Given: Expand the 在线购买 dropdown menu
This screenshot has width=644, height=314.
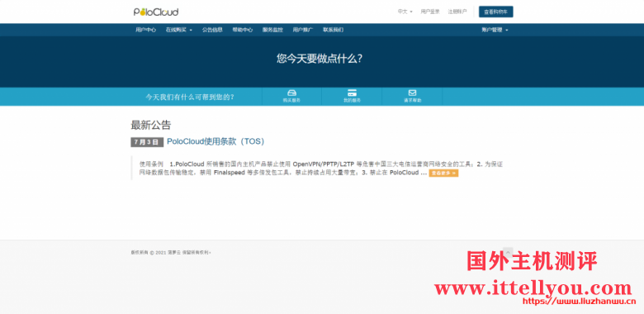Looking at the screenshot, I should (x=179, y=30).
